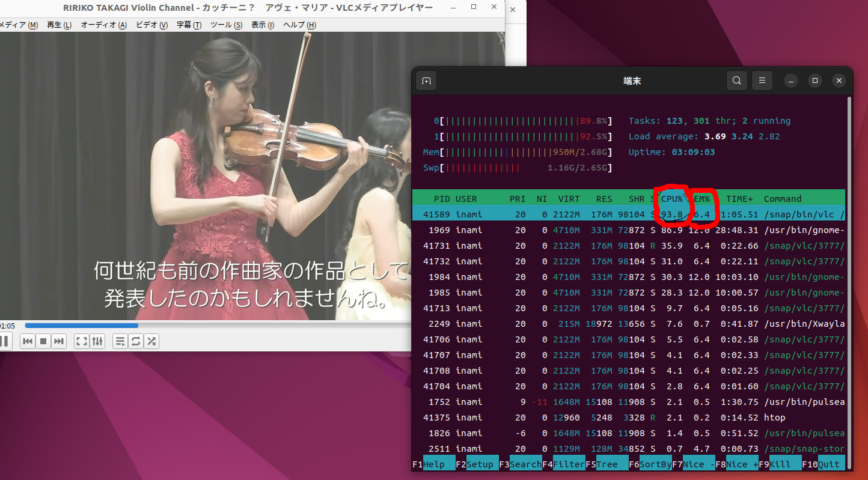Click the Load average text in htop
Viewport: 868px width, 480px height.
point(704,136)
